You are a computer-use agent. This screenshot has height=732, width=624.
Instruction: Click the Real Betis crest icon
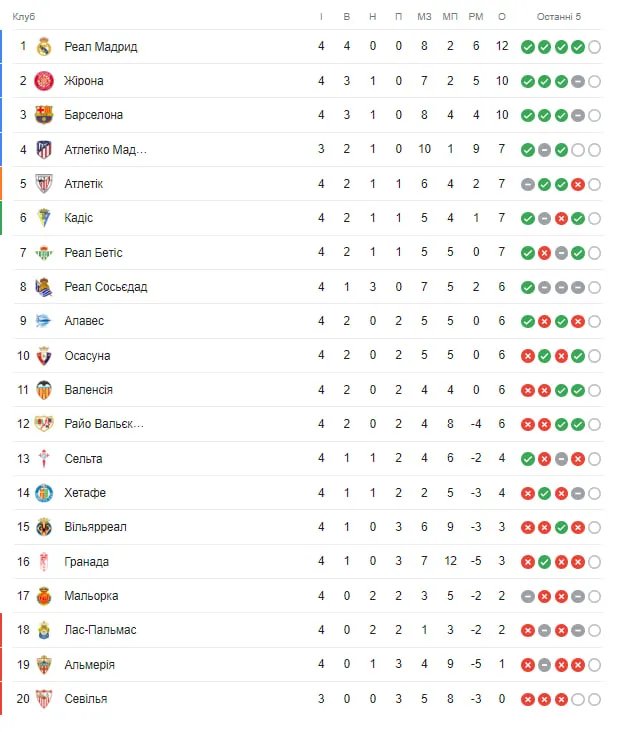click(43, 253)
